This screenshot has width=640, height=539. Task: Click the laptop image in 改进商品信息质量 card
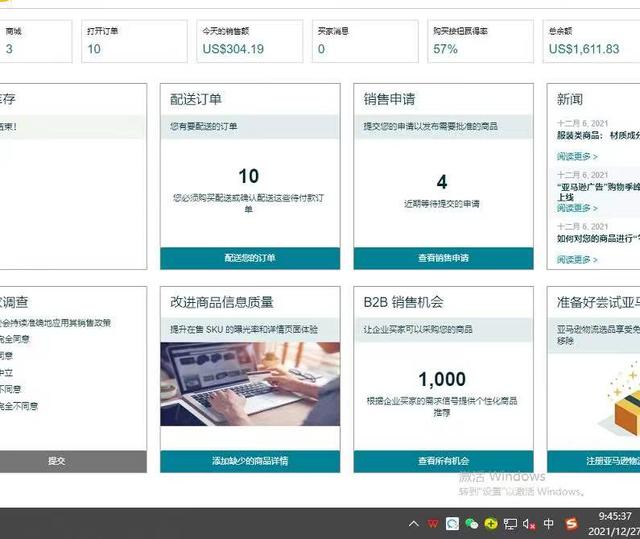click(249, 384)
